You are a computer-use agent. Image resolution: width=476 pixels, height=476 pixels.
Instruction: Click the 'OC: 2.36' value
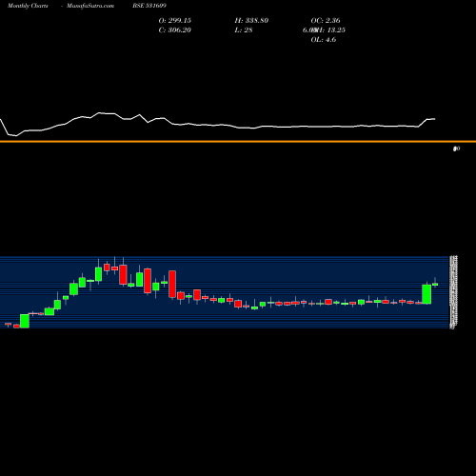click(326, 21)
